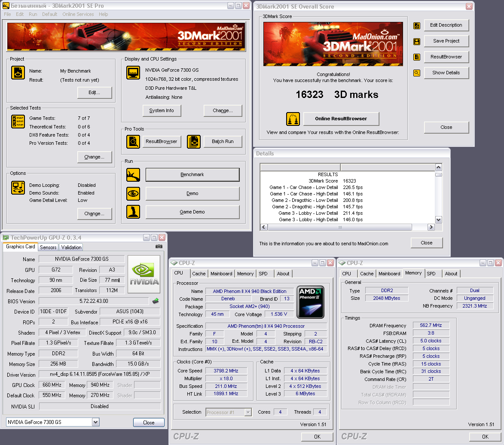Click the Project icon beside My Benchmark

coord(18,73)
